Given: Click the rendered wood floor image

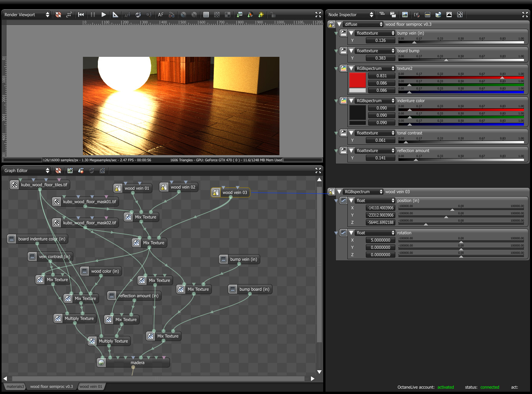Looking at the screenshot, I should [x=181, y=106].
